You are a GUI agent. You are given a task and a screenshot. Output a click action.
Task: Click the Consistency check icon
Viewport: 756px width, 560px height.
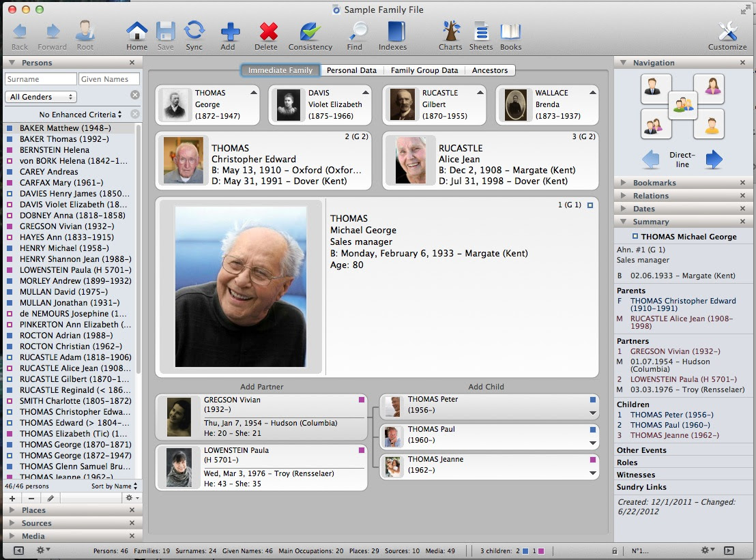pos(310,31)
